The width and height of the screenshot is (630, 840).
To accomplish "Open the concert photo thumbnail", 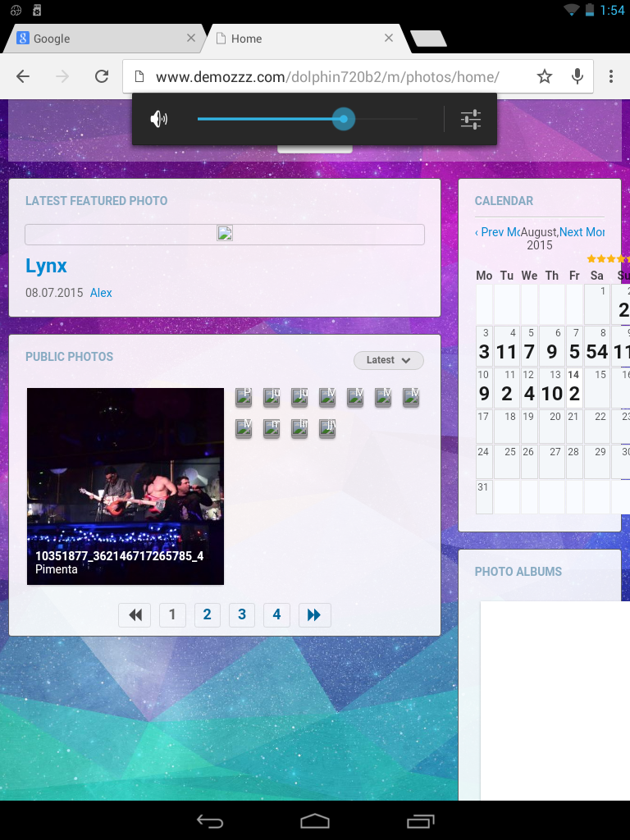I will (x=126, y=486).
